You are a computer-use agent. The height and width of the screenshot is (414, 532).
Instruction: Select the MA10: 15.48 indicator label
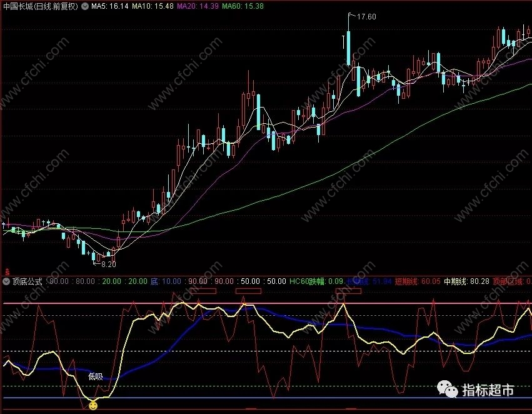coord(153,6)
